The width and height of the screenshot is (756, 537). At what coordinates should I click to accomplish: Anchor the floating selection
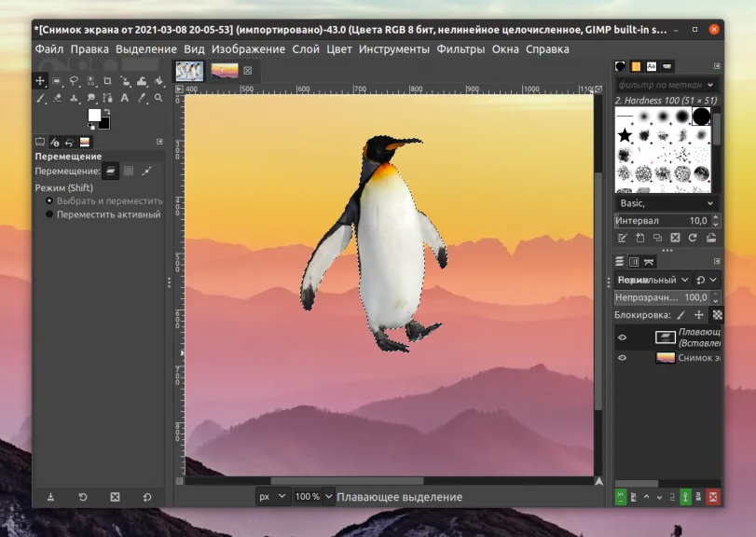click(x=685, y=496)
